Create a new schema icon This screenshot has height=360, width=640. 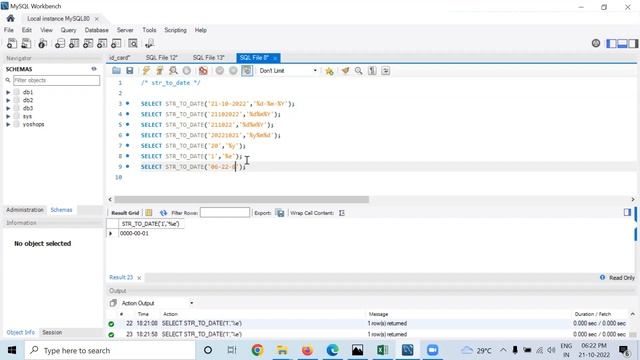pos(60,43)
